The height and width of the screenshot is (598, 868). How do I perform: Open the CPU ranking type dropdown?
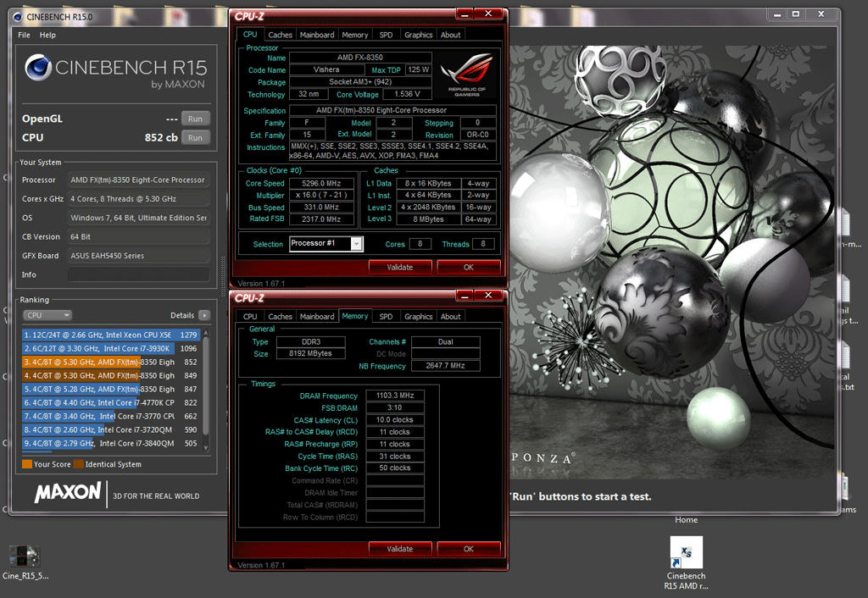(47, 315)
